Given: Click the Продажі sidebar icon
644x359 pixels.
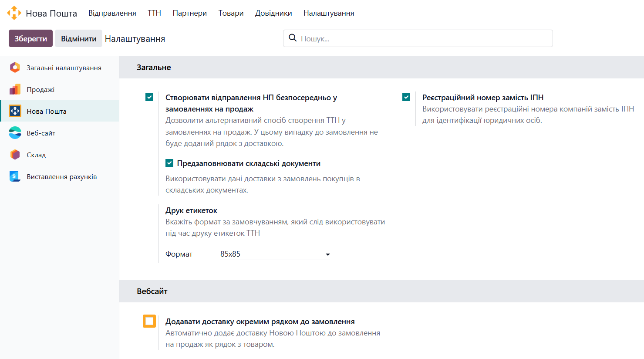Looking at the screenshot, I should (x=15, y=89).
